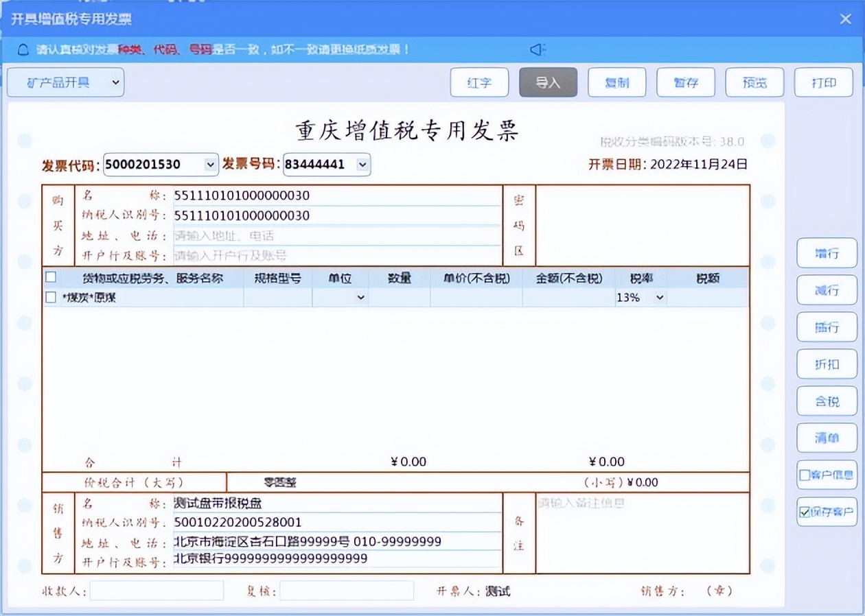Switch to 含税 tax-inclusive mode
The image size is (865, 616).
click(x=827, y=401)
